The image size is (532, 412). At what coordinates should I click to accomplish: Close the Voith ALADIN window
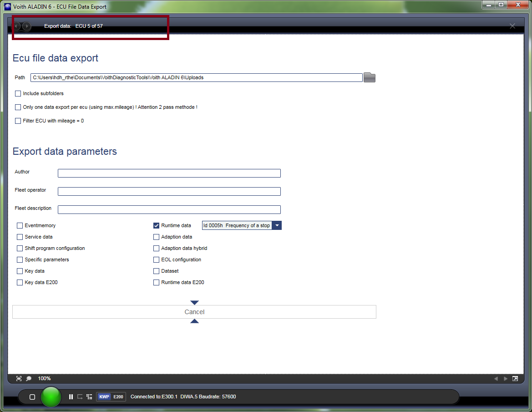click(x=518, y=5)
